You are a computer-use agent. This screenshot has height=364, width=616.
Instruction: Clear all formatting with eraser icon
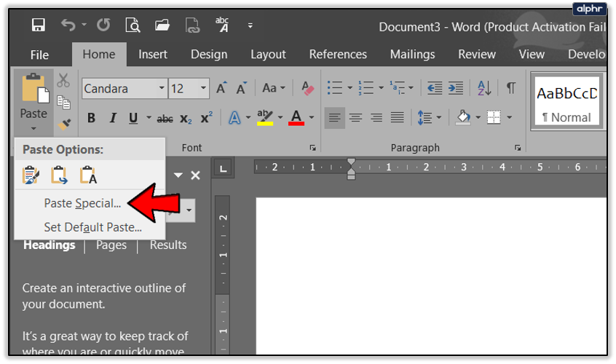pyautogui.click(x=307, y=88)
